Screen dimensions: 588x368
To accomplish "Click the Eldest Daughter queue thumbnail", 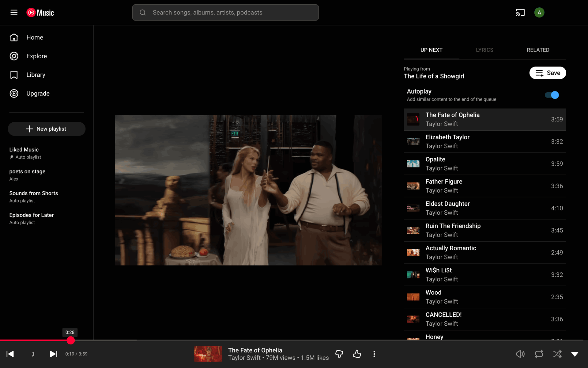I will 413,208.
